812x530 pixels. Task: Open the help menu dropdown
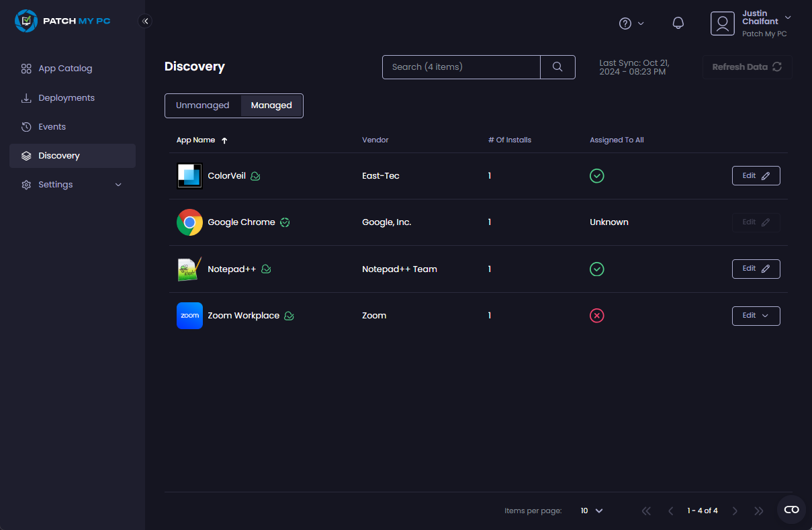pyautogui.click(x=631, y=24)
